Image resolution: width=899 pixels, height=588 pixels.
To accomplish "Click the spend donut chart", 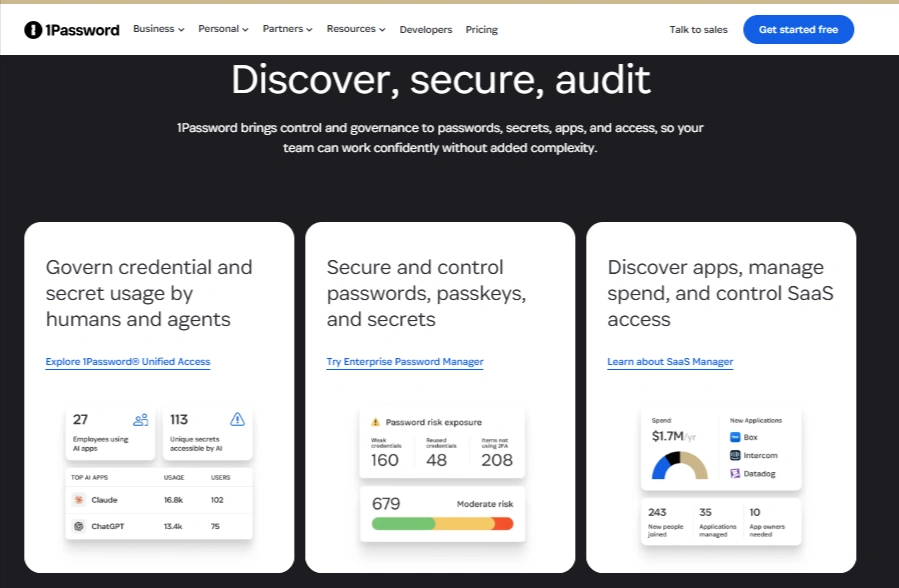I will 679,465.
